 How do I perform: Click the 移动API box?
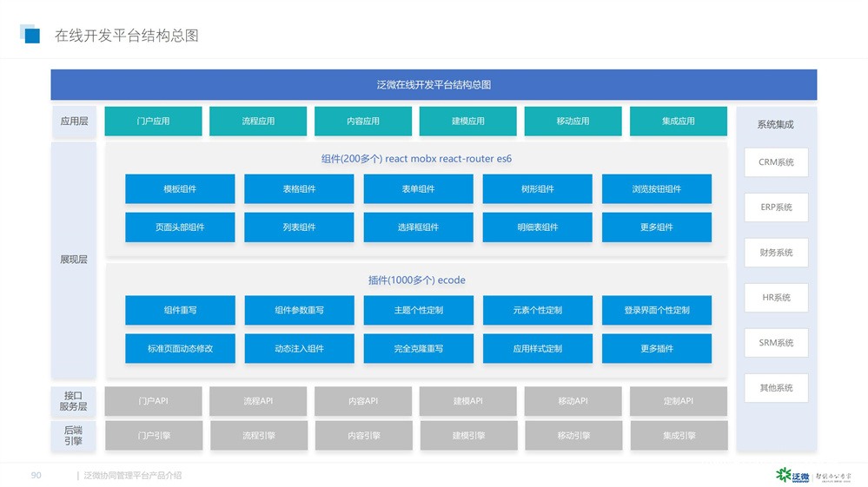click(573, 401)
